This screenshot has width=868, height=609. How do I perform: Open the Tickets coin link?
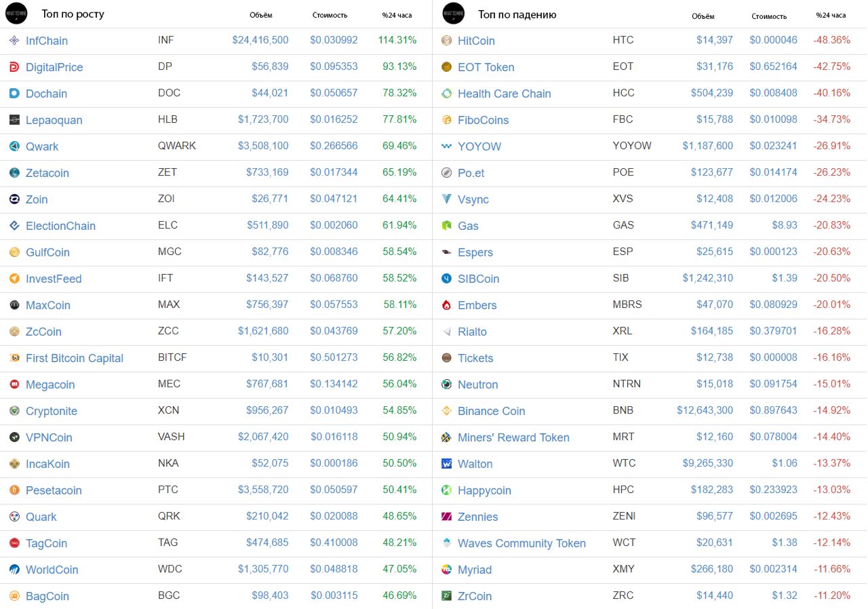click(475, 358)
